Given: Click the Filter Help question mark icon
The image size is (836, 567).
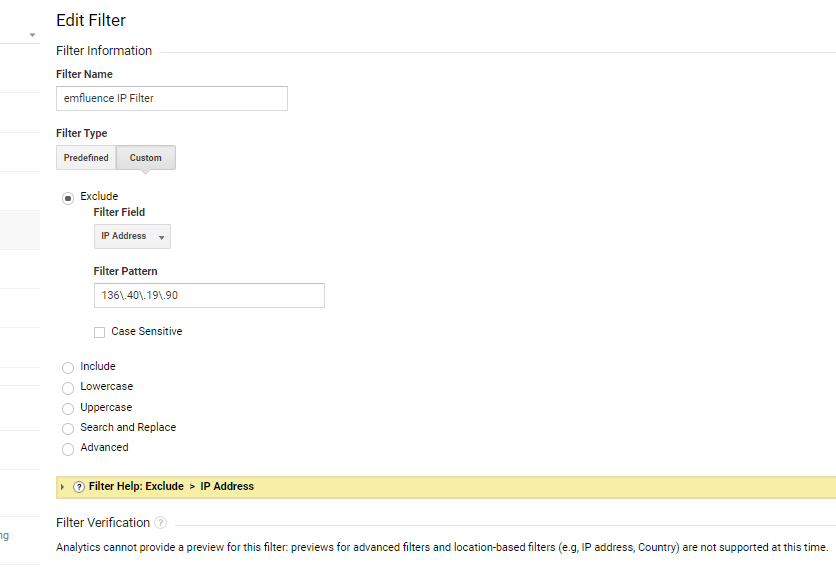Looking at the screenshot, I should click(x=79, y=487).
